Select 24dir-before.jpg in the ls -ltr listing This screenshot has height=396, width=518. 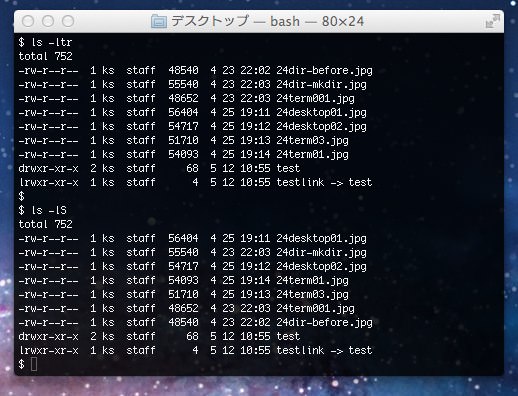[324, 71]
